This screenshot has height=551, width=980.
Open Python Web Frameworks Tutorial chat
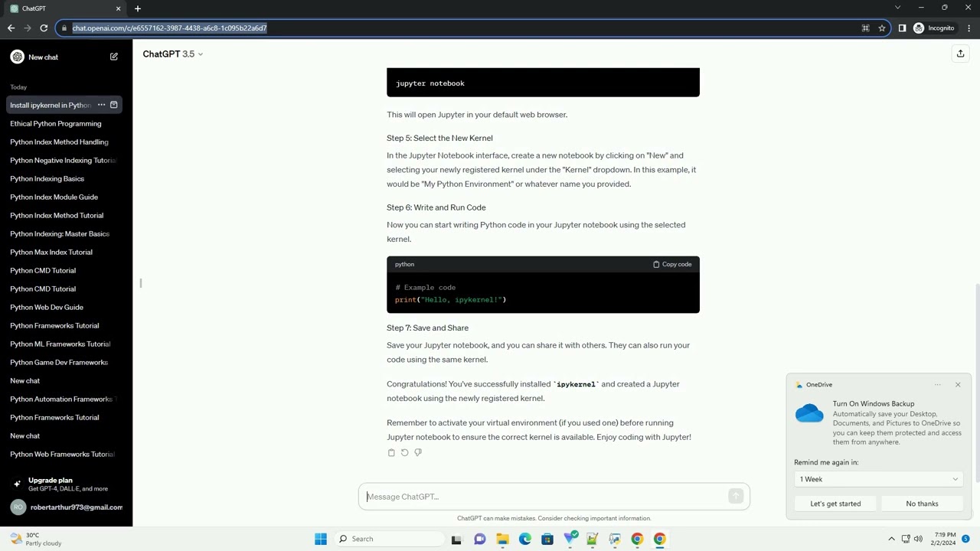pyautogui.click(x=64, y=454)
